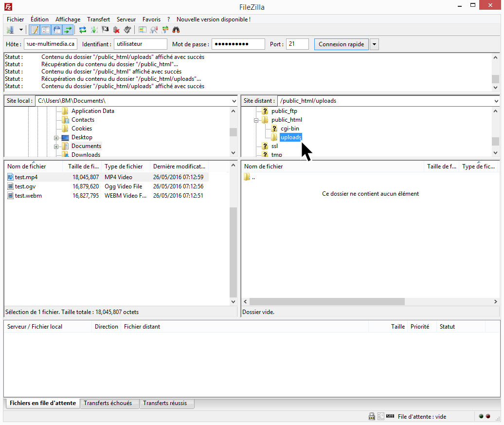The image size is (504, 425).
Task: Switch to the Transferts échoués tab
Action: [x=108, y=403]
